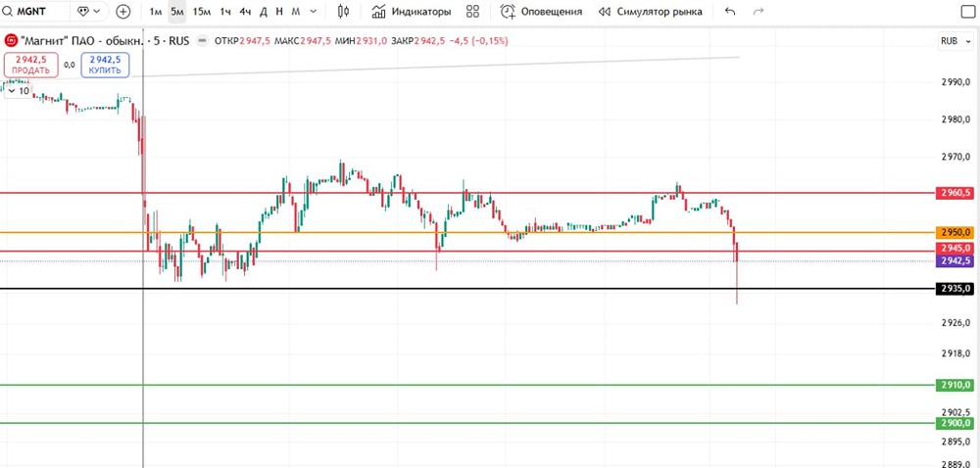Screen dimensions: 980x468
Task: Select the gray diagonal trend line
Action: 437,67
